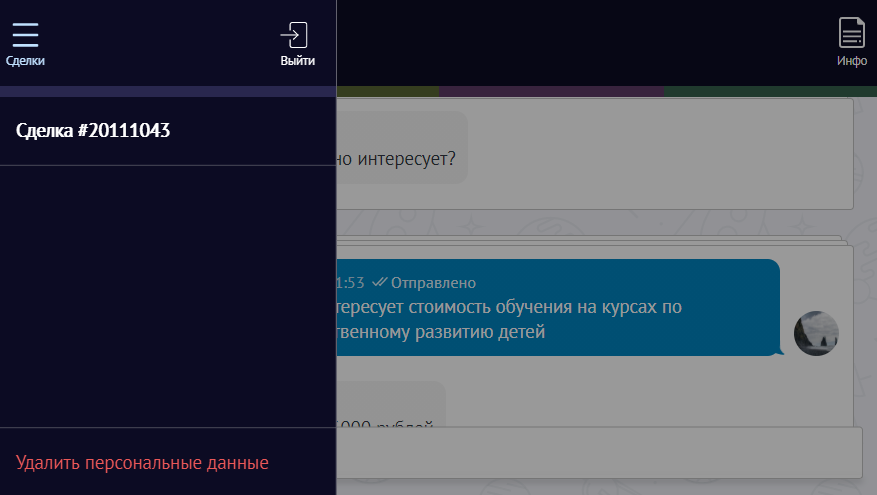Click the message input field at bottom
The width and height of the screenshot is (877, 495).
pyautogui.click(x=600, y=452)
